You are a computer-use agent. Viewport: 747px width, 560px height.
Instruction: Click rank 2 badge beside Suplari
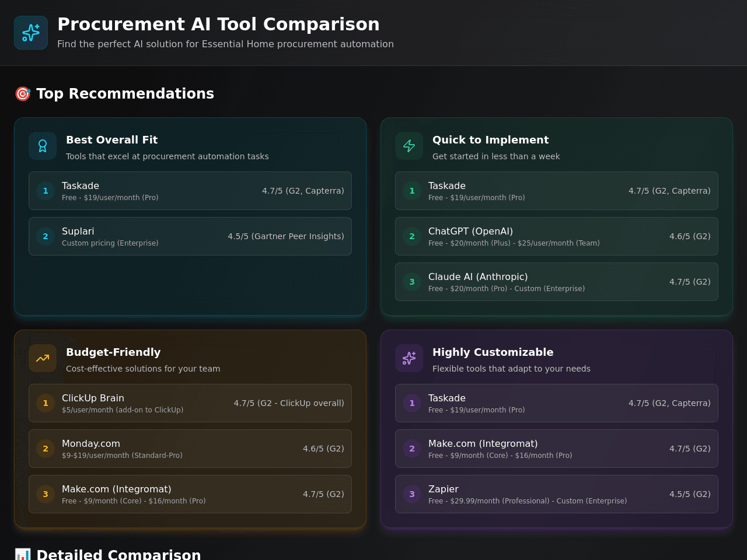pyautogui.click(x=46, y=236)
